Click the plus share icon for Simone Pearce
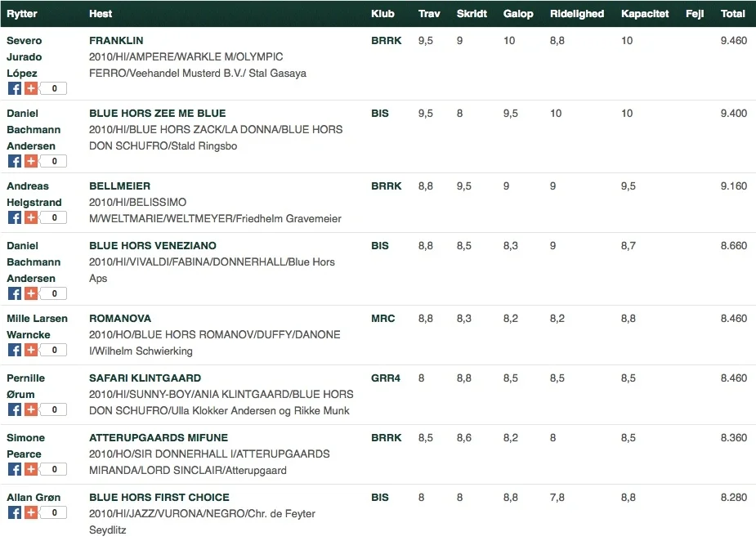Screen dimensions: 756x541 coord(31,469)
